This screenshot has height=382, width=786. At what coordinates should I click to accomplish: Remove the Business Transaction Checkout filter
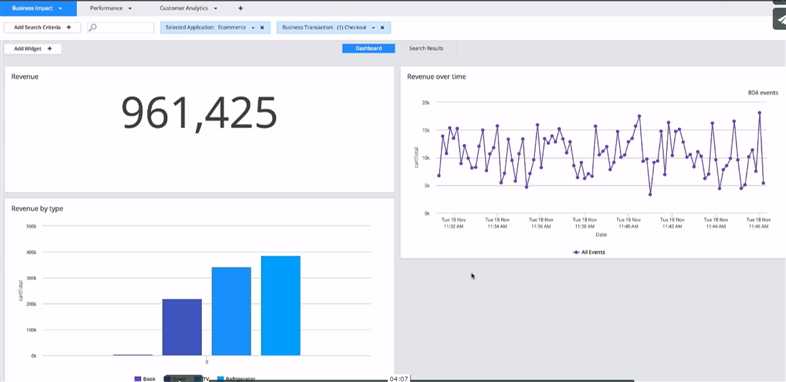coord(382,28)
